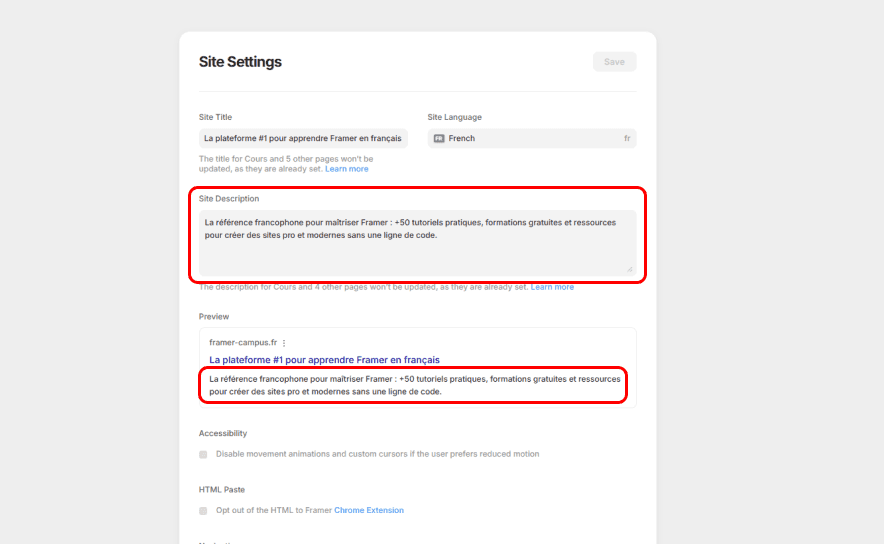Click into the Site Description text area
The image size is (884, 544).
point(417,243)
